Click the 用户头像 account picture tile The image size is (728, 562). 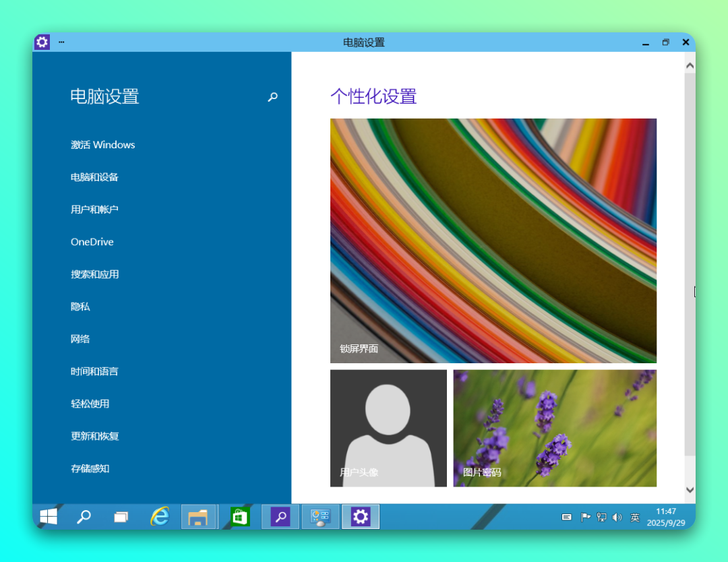[x=388, y=428]
